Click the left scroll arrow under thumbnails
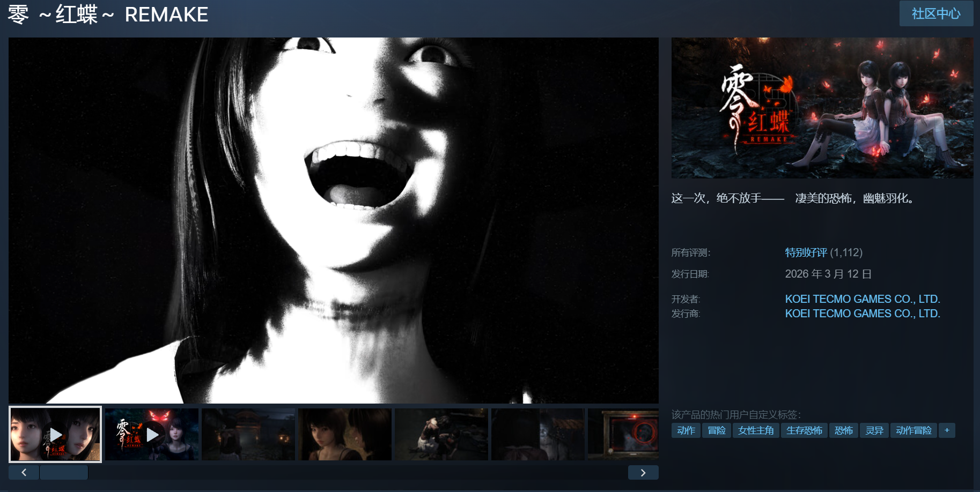980x492 pixels. pyautogui.click(x=24, y=472)
